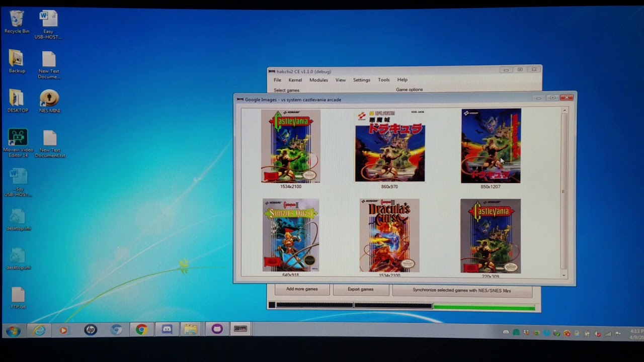Viewport: 644px width, 362px height.
Task: Open the HP taskbar icon
Action: point(91,330)
